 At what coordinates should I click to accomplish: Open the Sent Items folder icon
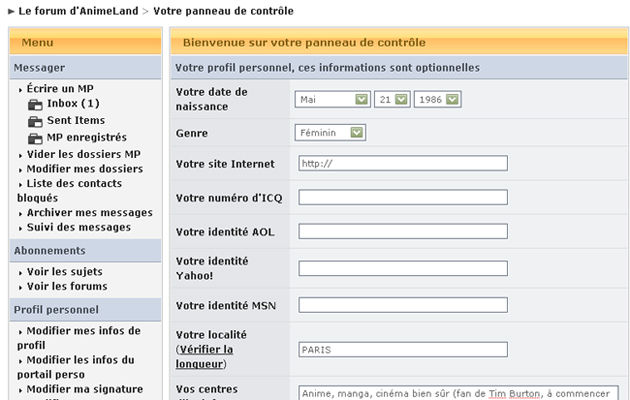[x=35, y=122]
